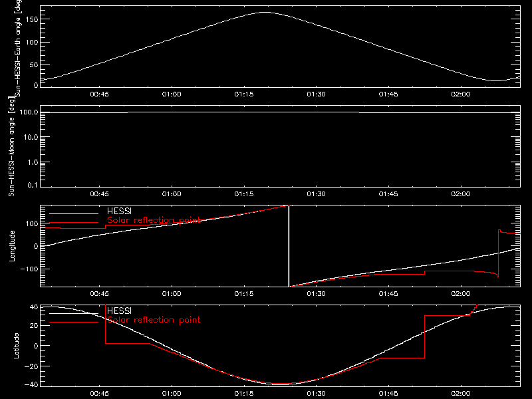Click 01:30 under the Earth angle plot
The height and width of the screenshot is (399, 532).
pyautogui.click(x=317, y=94)
